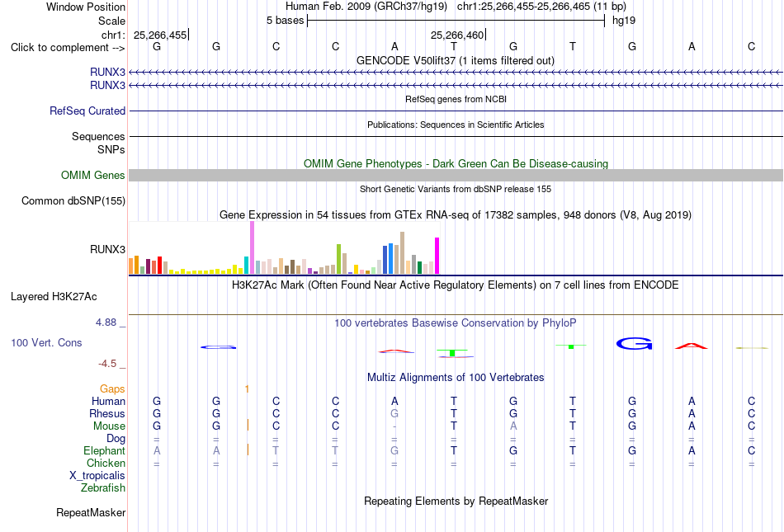Click the OMIM Genes track label
This screenshot has width=784, height=532.
[93, 176]
